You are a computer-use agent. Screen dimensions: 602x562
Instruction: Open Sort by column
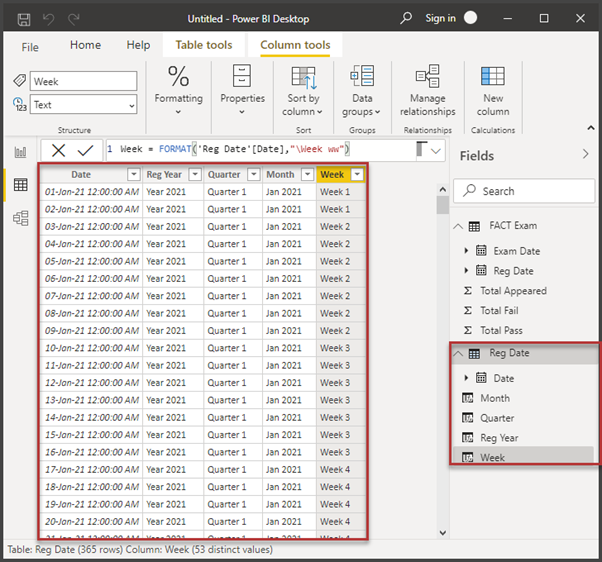303,92
